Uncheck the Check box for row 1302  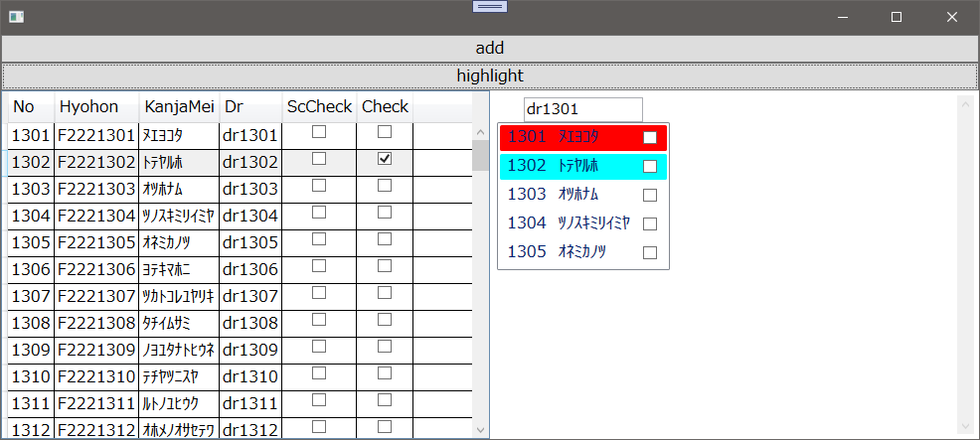[385, 159]
